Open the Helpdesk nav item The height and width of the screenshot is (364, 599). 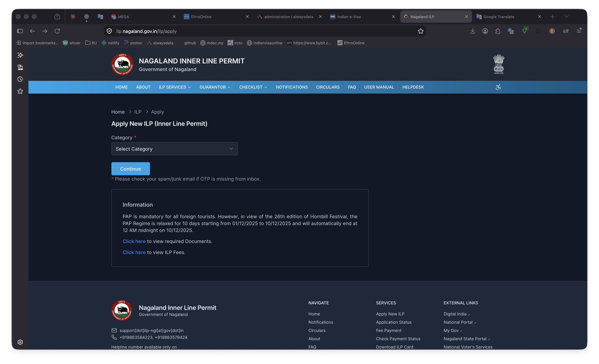(x=413, y=87)
